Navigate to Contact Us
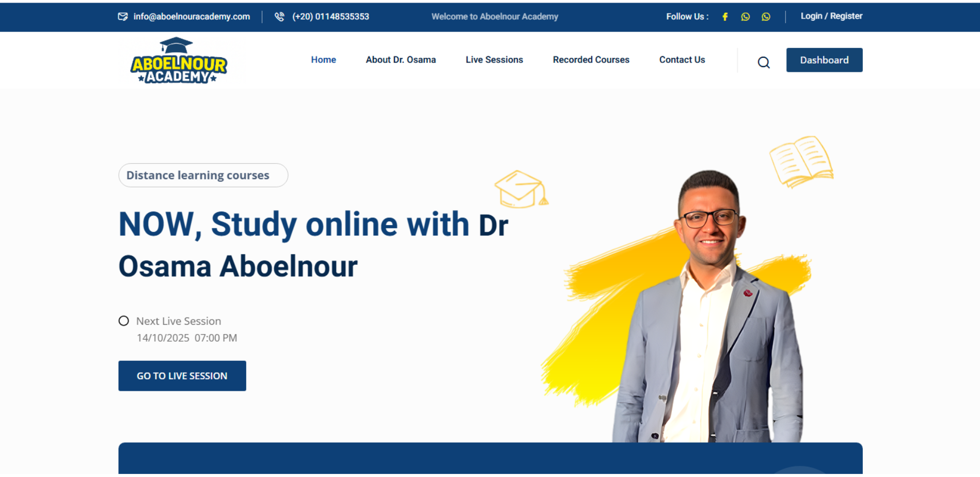 (x=682, y=60)
